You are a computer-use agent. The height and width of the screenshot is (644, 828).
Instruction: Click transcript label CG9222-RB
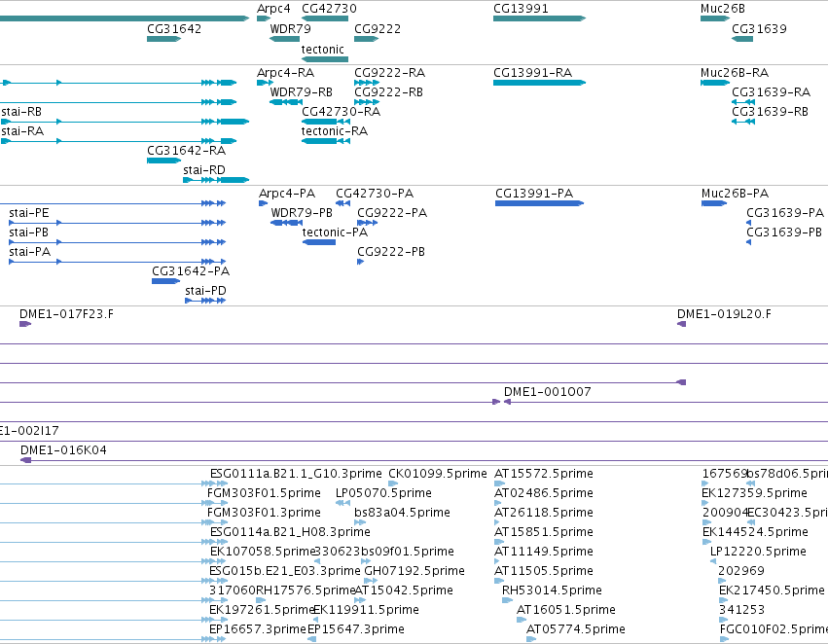click(388, 92)
